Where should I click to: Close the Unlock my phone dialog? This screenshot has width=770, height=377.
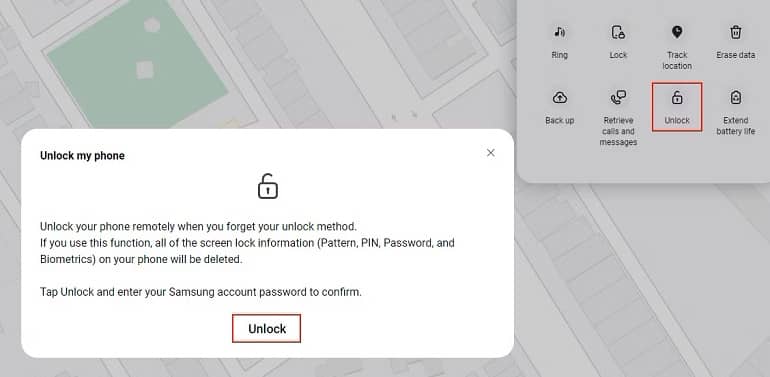pos(491,153)
